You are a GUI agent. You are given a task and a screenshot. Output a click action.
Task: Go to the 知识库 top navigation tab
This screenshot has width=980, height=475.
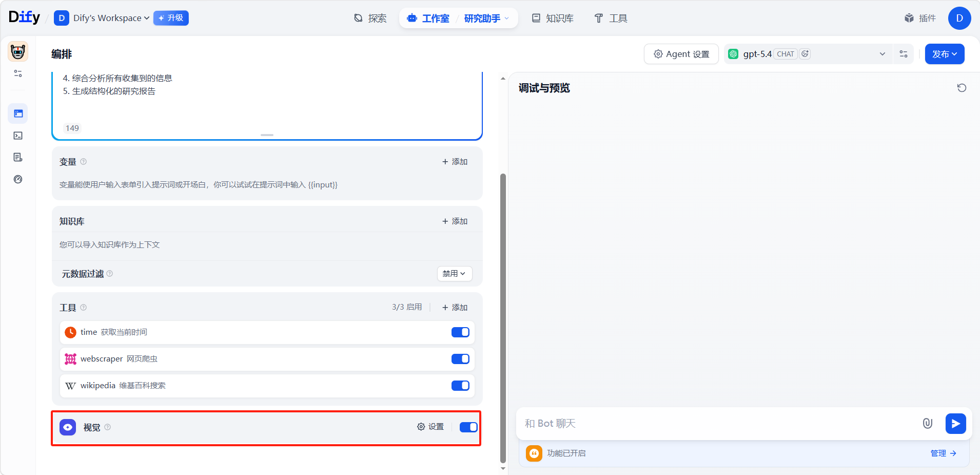pos(553,18)
